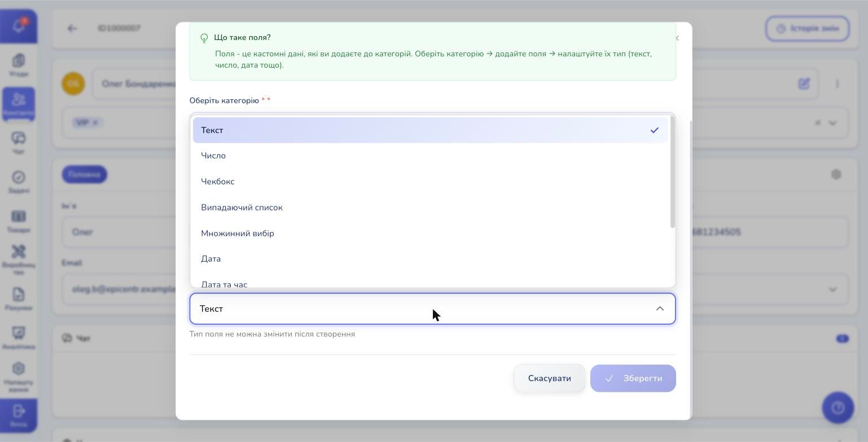Open Історія змін history button
Screen dimensions: 868x442
807,28
